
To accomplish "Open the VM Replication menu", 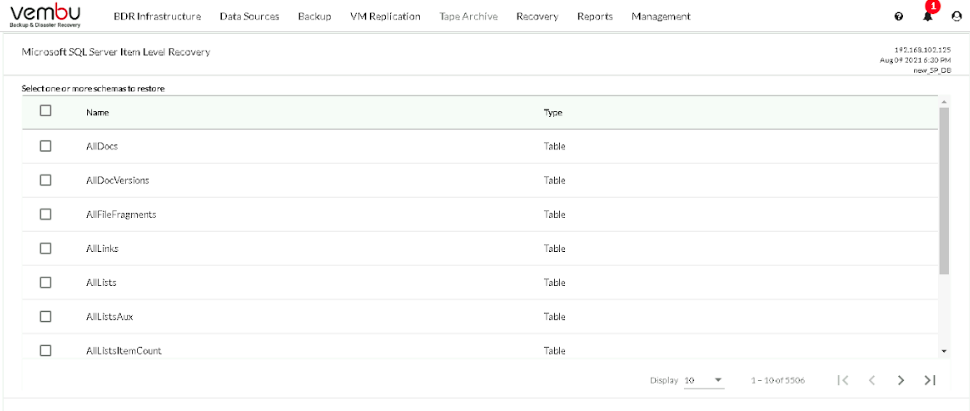I will click(385, 17).
